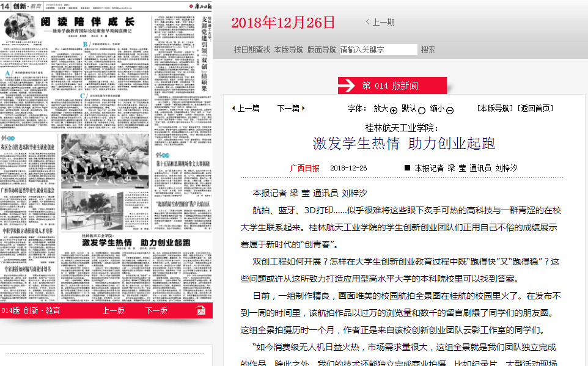Click the shrink font (缩小) minus icon

[450, 111]
